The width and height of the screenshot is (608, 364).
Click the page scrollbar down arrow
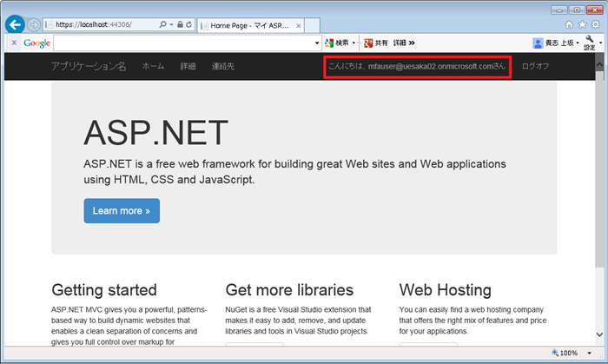[x=599, y=334]
